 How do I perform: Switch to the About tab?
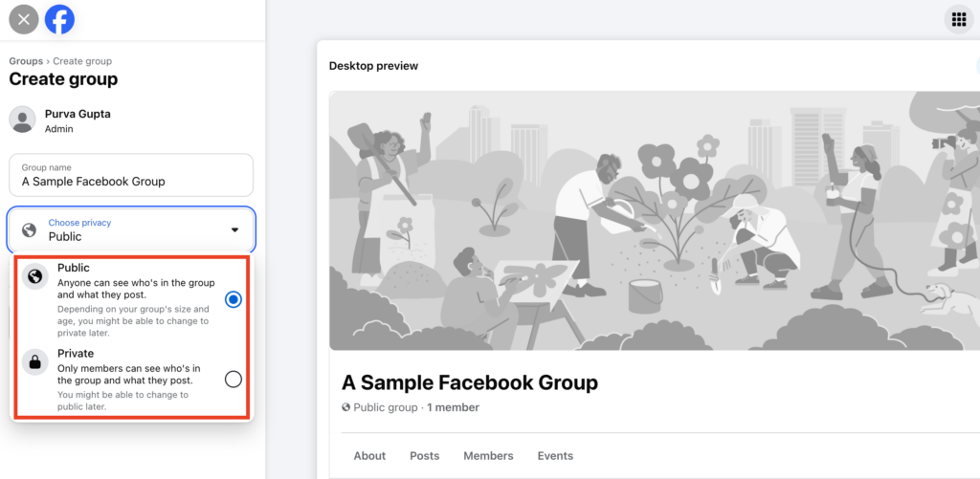(369, 456)
